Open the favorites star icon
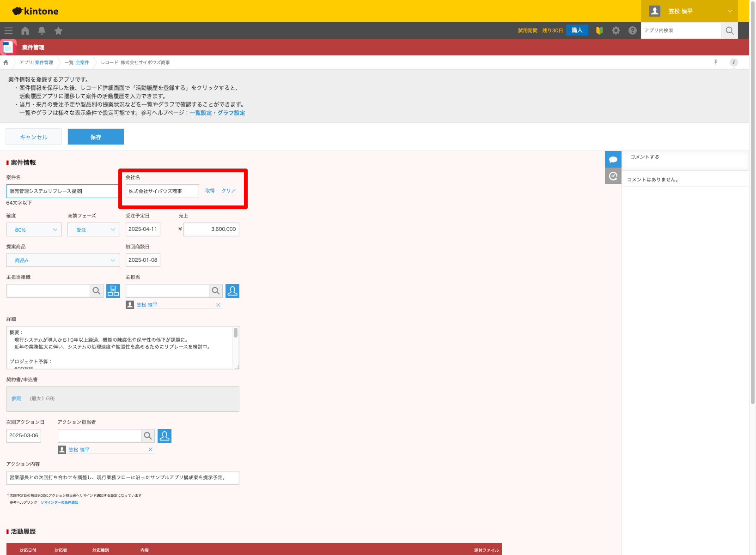The height and width of the screenshot is (555, 756). pos(58,30)
